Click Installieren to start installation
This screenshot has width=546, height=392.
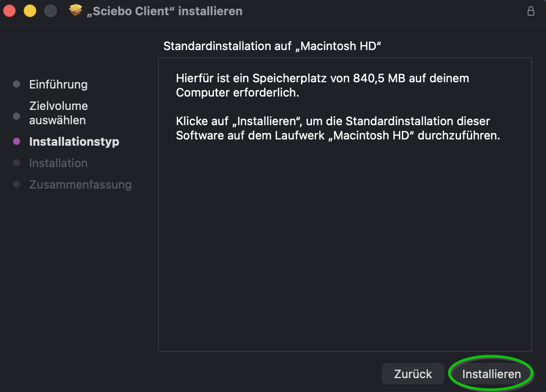coord(491,374)
